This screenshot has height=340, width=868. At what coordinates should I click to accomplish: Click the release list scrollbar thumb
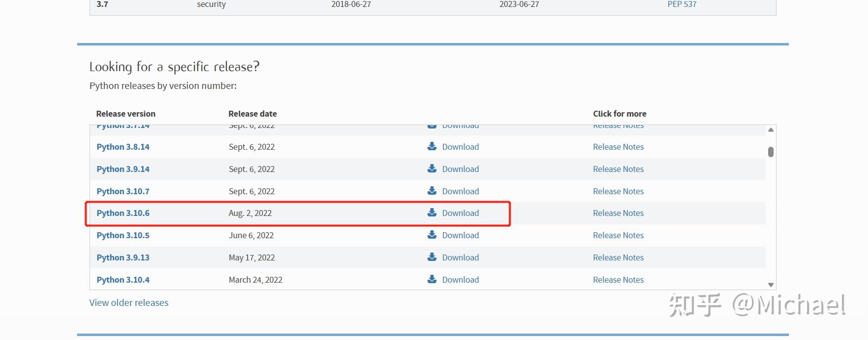click(x=771, y=152)
